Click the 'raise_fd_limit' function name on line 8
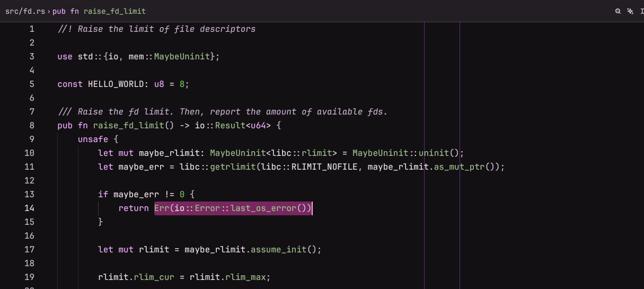This screenshot has width=644, height=289. pos(128,126)
